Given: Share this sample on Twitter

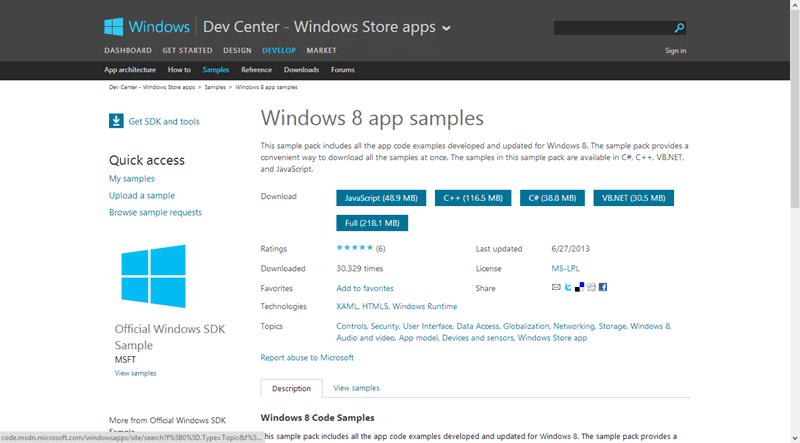Looking at the screenshot, I should click(568, 287).
